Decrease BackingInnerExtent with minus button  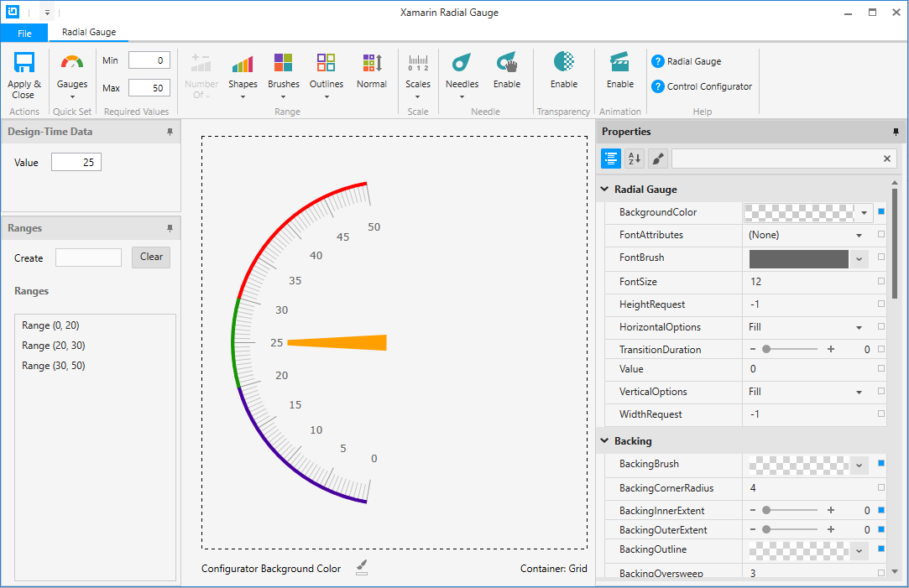tap(753, 510)
